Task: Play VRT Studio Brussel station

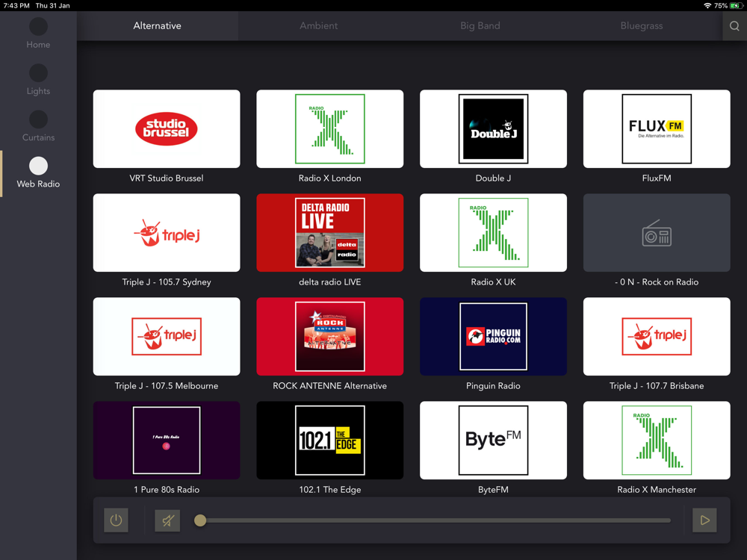Action: pos(167,128)
